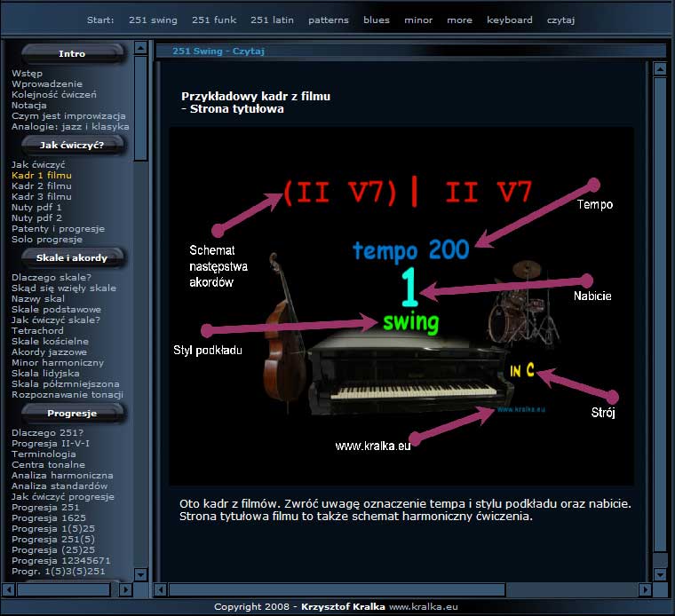675x616 pixels.
Task: Select the highlighted Kadr 1 filmu link
Action: point(42,176)
